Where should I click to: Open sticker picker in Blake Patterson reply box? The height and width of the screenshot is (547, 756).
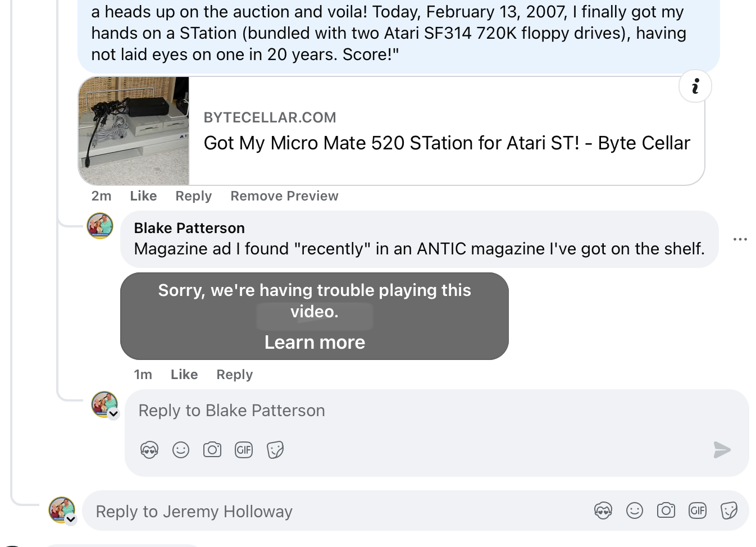[x=275, y=450]
